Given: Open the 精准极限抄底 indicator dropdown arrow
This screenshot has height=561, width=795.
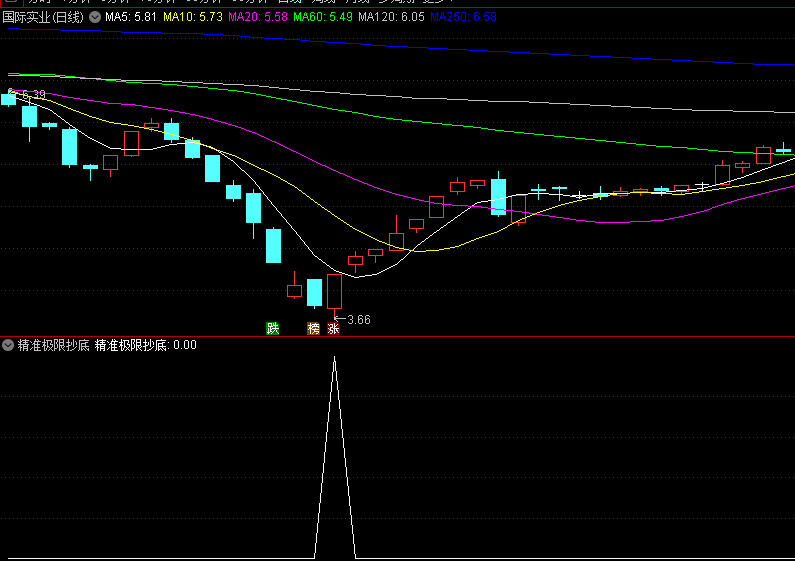Looking at the screenshot, I should 8,345.
